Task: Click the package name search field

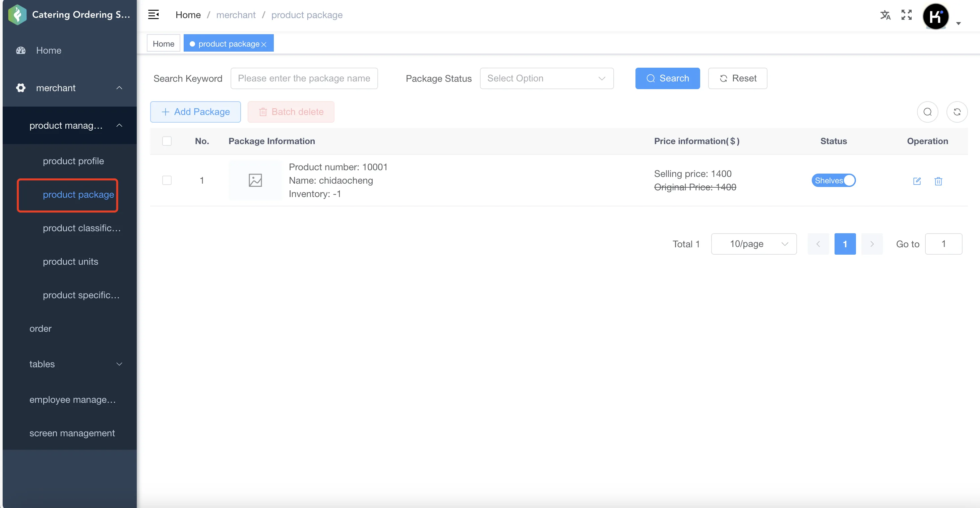Action: pyautogui.click(x=304, y=78)
